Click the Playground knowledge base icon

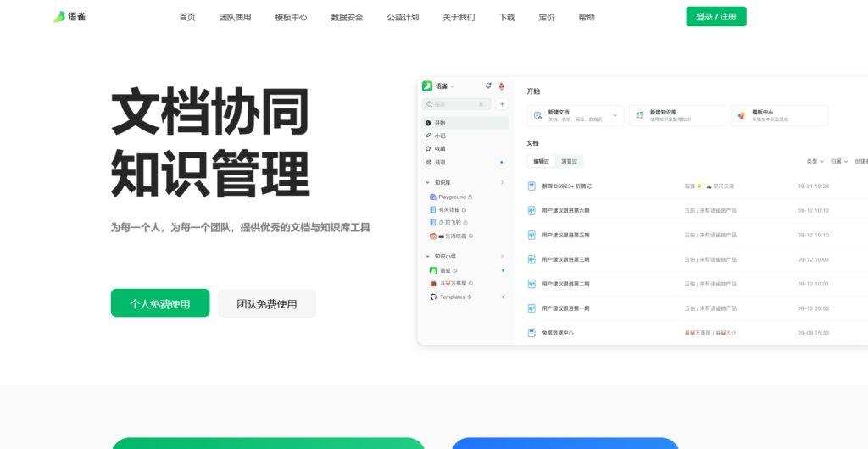433,197
